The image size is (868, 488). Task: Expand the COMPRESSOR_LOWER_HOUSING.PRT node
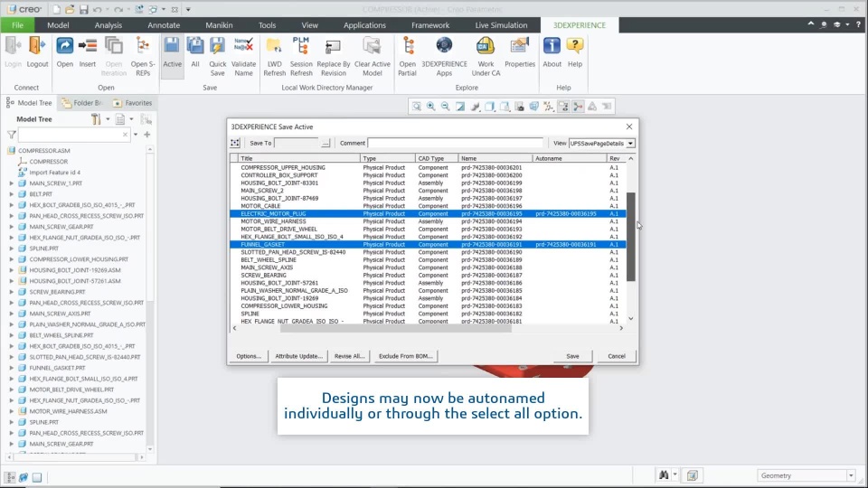point(11,259)
